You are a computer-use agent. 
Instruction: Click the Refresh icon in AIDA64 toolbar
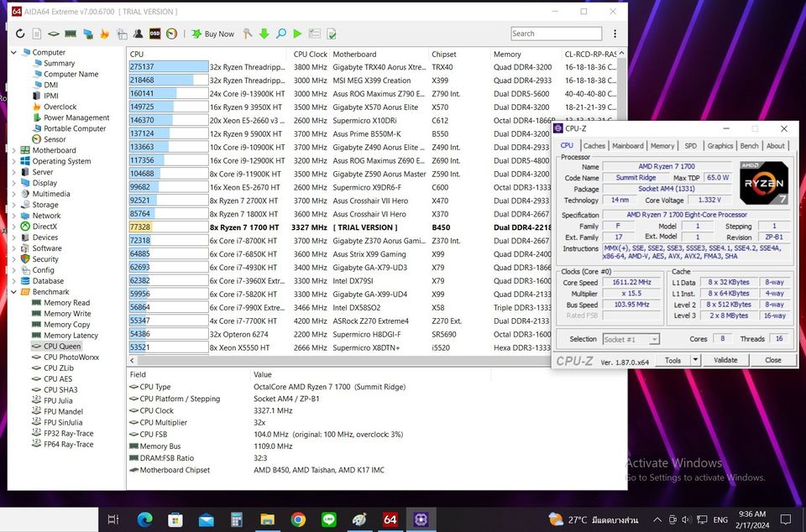coord(19,34)
